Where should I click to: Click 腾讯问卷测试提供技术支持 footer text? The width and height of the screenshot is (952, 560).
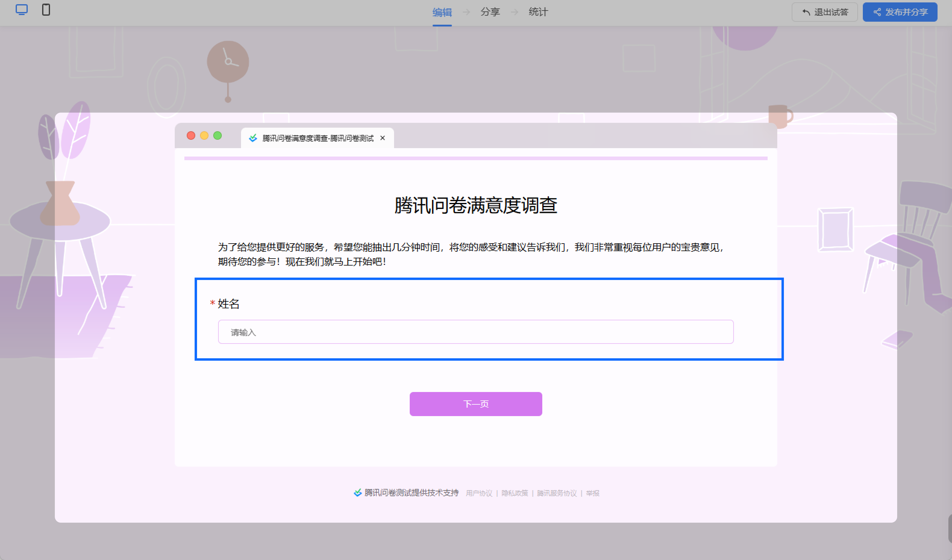tap(412, 493)
